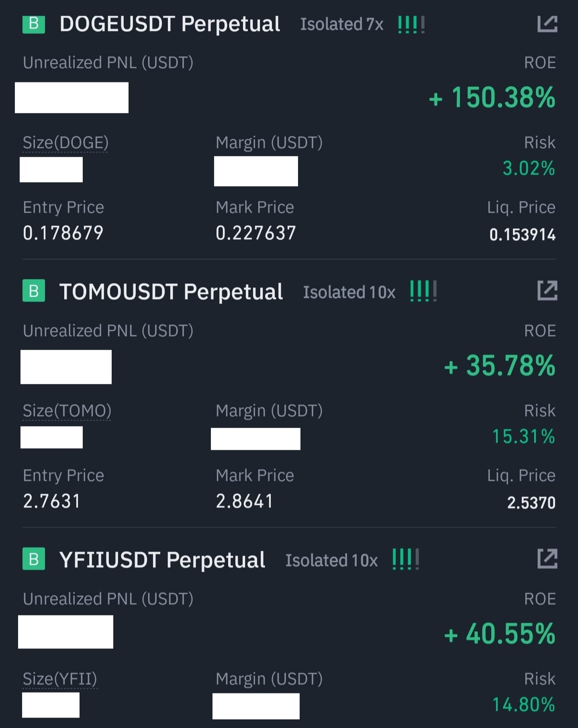Switch Size(YFII) unit label
The image size is (578, 728).
[x=60, y=679]
